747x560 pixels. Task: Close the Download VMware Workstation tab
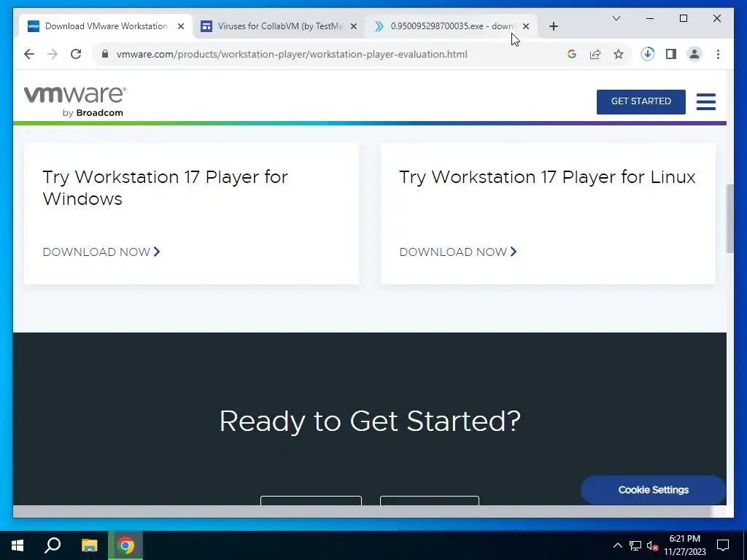[x=181, y=27]
